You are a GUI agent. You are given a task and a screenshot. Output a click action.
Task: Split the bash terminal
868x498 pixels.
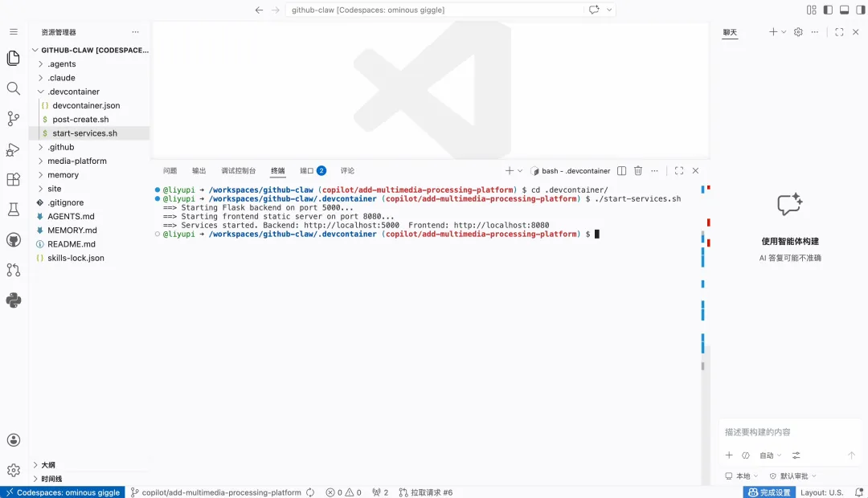(620, 171)
